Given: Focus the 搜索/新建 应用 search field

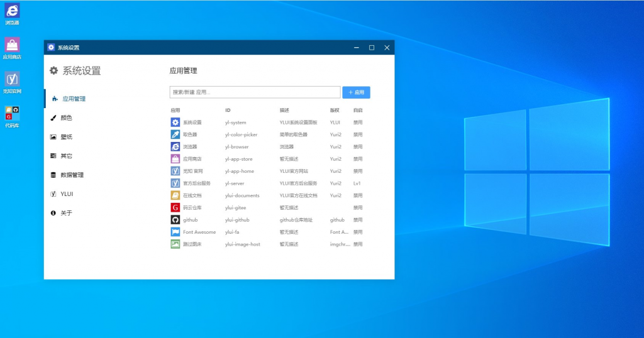Looking at the screenshot, I should tap(255, 92).
